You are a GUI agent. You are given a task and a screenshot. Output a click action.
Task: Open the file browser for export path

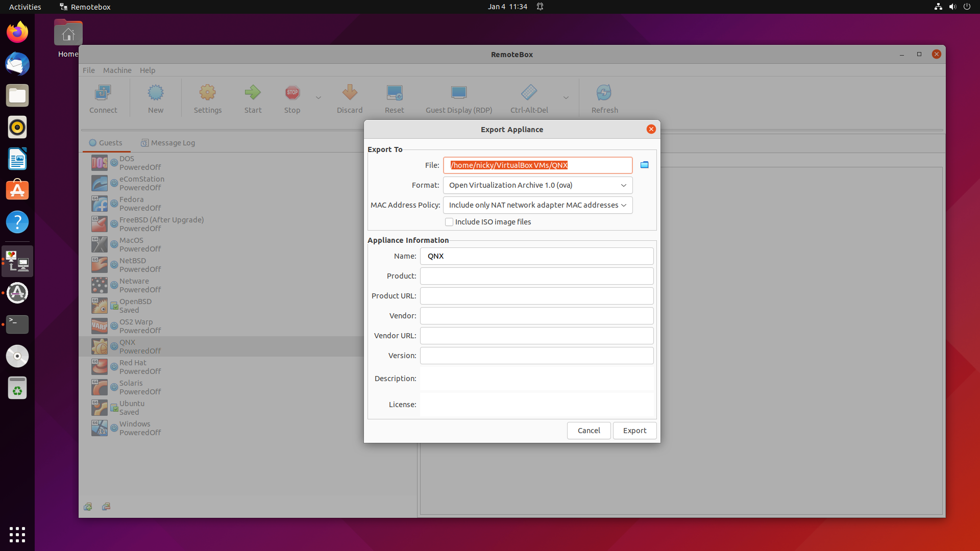click(644, 164)
